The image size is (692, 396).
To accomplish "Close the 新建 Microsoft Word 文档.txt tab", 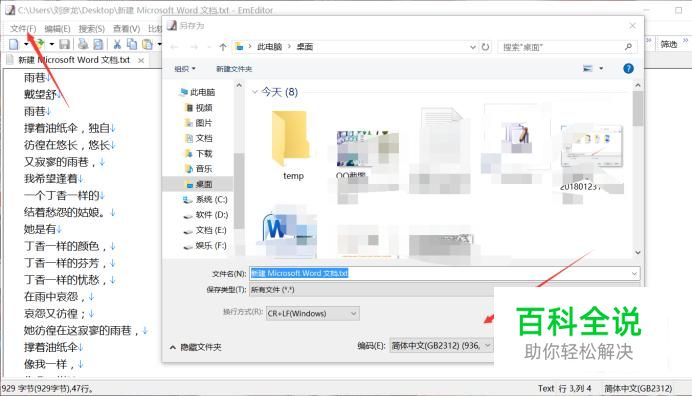I will [141, 60].
